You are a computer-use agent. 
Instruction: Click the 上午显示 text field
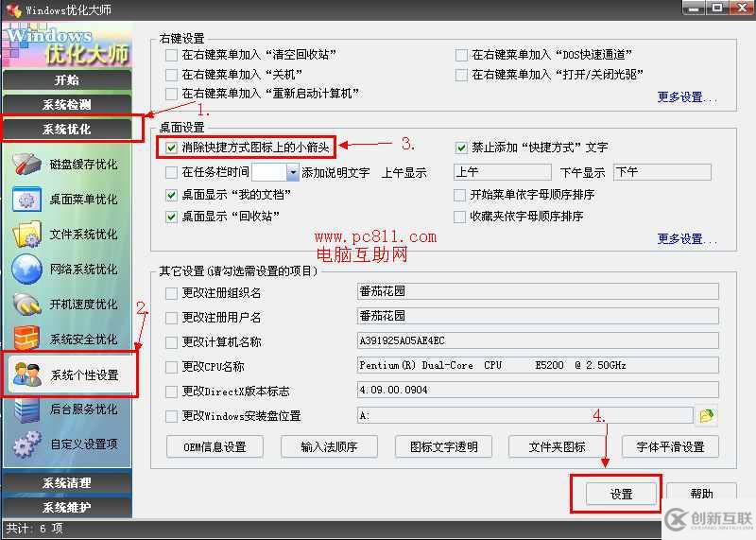503,172
